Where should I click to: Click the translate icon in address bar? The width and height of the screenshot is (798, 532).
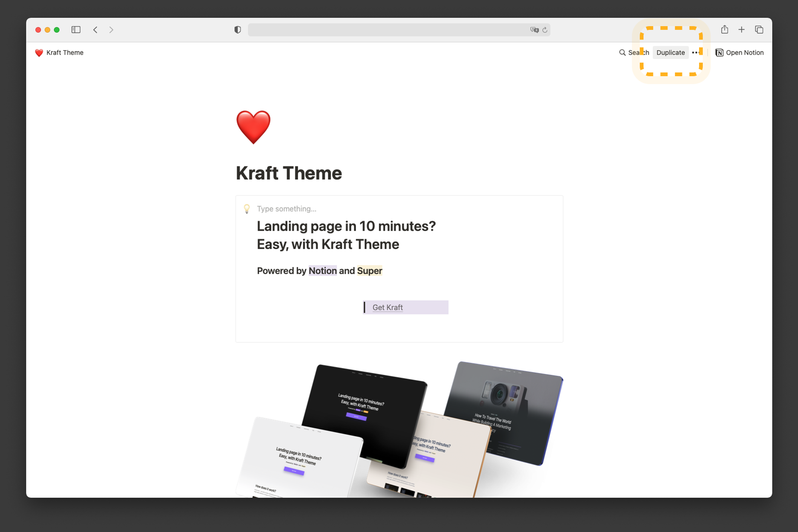coord(534,30)
